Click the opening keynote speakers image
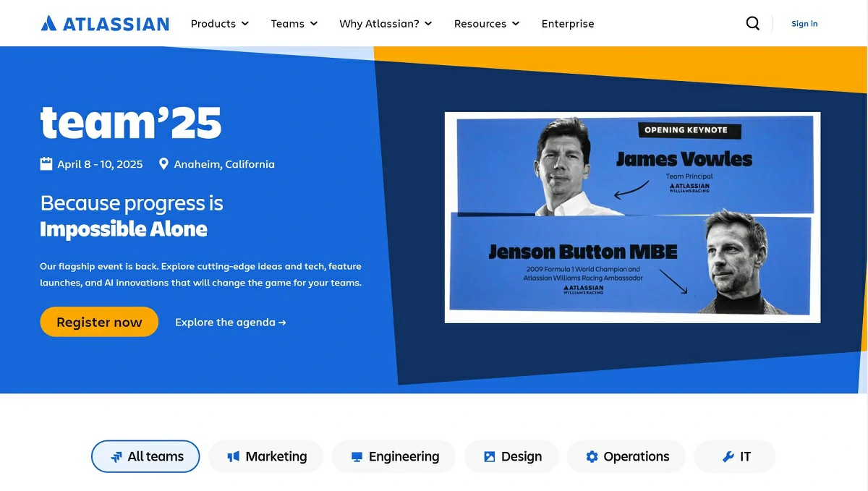868x491 pixels. click(x=632, y=217)
